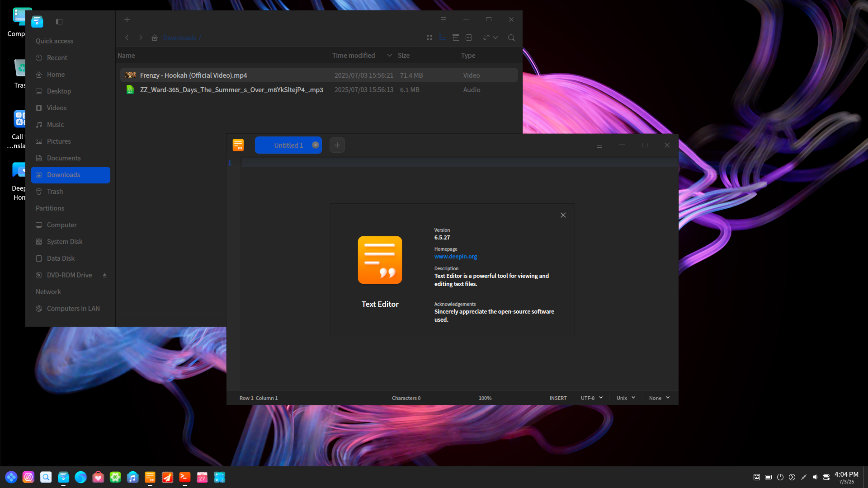This screenshot has width=868, height=488.
Task: Open Pictures in the sidebar
Action: tap(71, 141)
